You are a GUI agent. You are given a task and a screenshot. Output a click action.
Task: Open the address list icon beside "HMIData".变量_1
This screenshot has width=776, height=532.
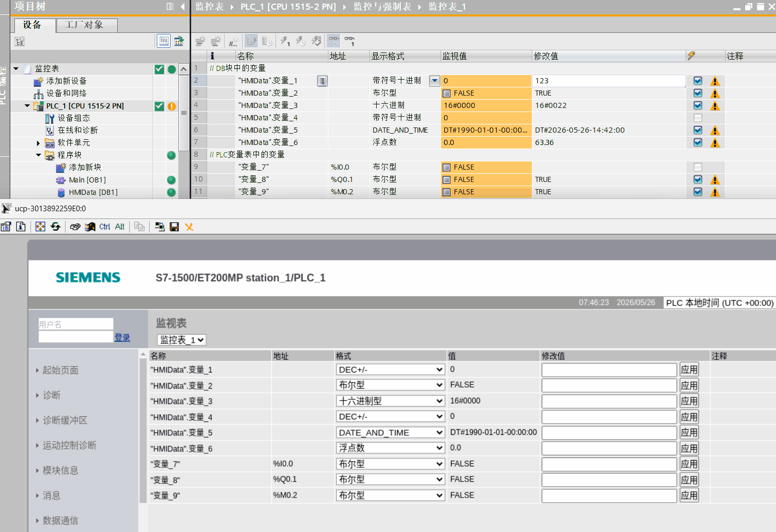pyautogui.click(x=322, y=81)
